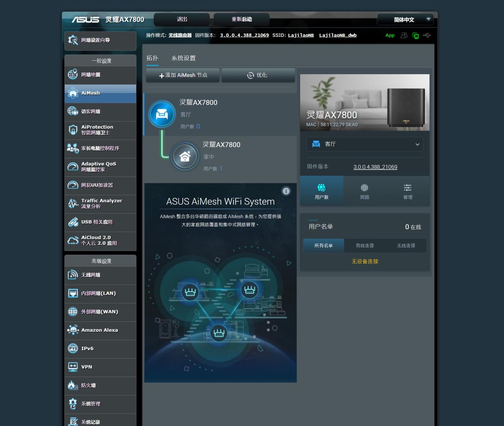Open the Amazon Alexa icon
504x426 pixels.
click(73, 330)
